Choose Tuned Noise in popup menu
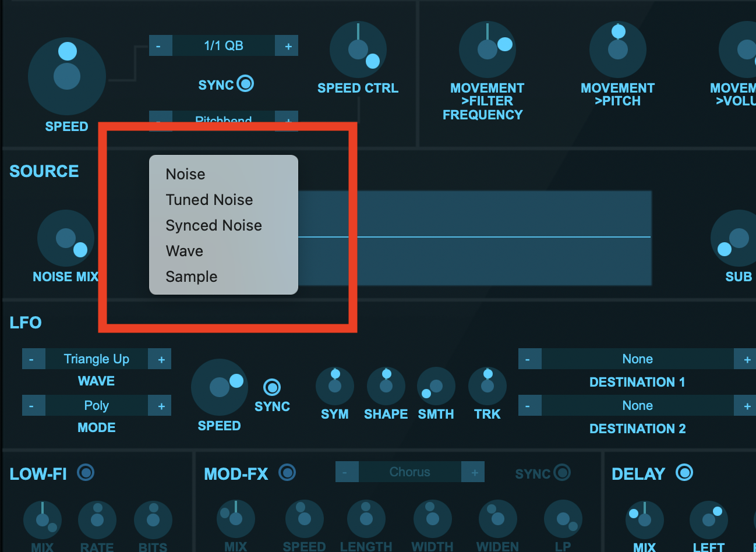 (209, 200)
